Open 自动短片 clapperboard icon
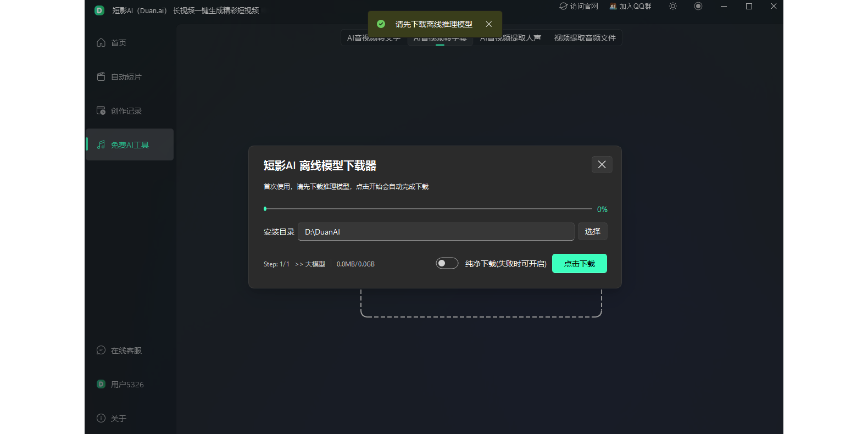This screenshot has width=868, height=434. pyautogui.click(x=101, y=77)
